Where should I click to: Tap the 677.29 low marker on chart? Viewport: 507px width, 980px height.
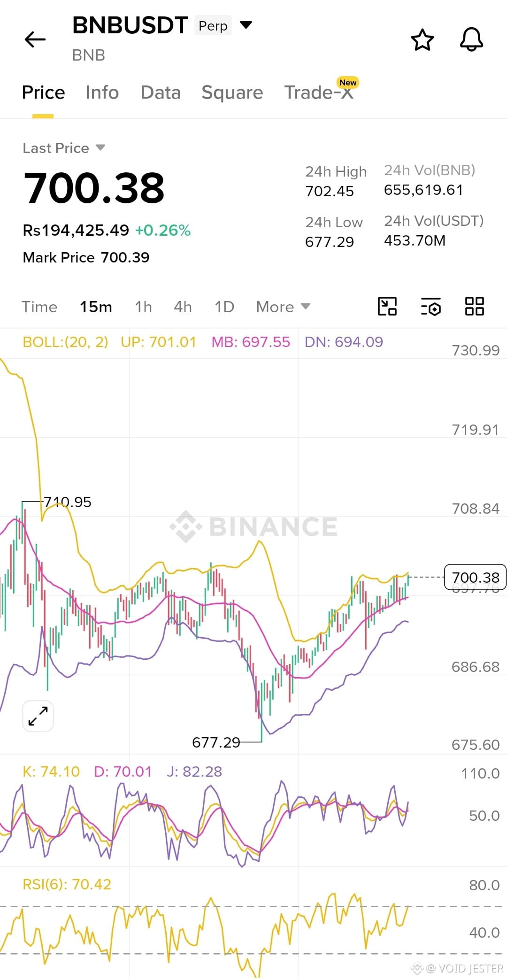[x=216, y=742]
